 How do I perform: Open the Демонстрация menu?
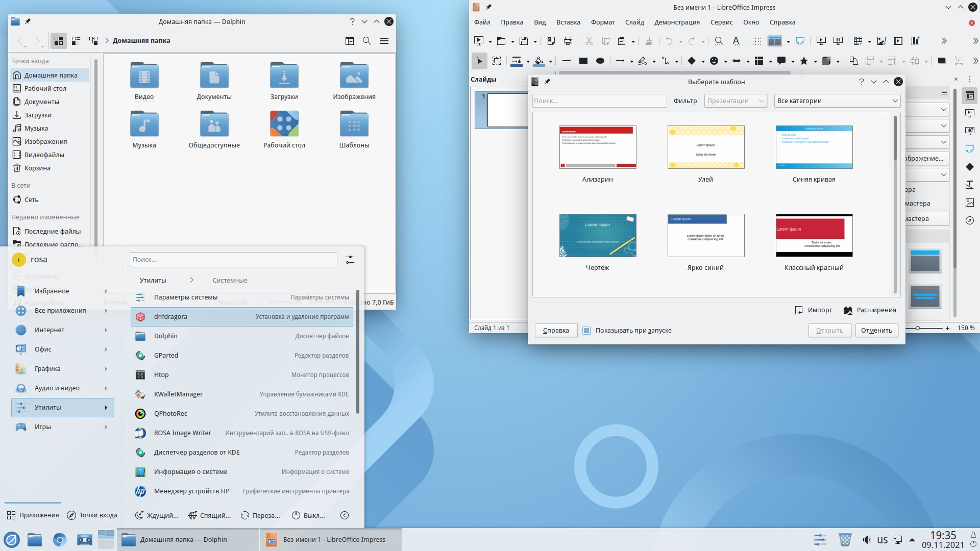point(677,22)
